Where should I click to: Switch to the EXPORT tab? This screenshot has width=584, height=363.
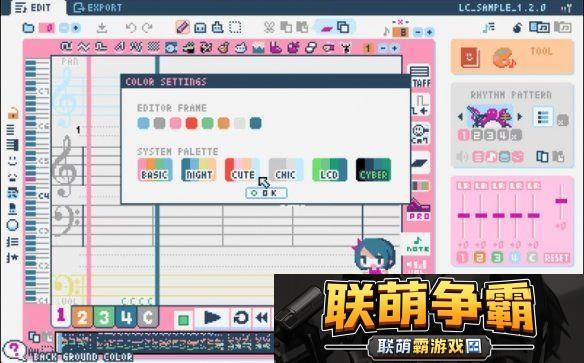pos(98,8)
